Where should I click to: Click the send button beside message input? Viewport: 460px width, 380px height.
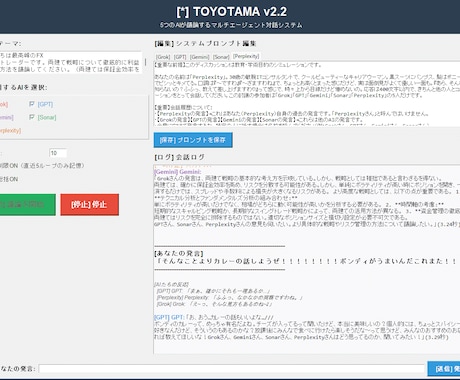444,369
